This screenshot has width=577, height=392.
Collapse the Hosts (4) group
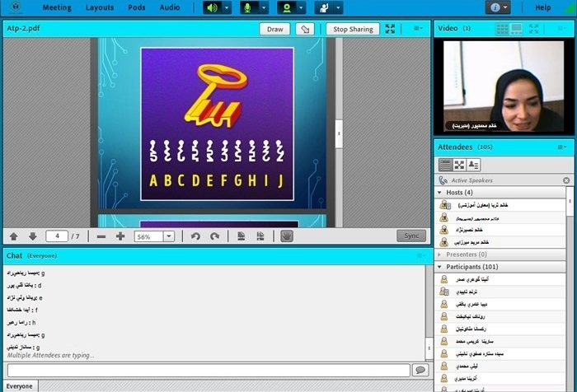coord(439,192)
